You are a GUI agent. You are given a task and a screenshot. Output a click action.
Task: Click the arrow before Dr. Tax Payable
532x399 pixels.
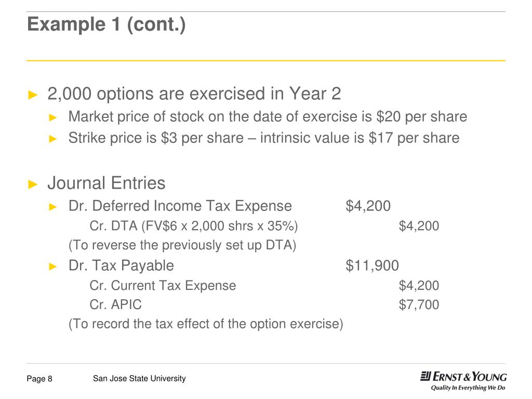pyautogui.click(x=53, y=267)
